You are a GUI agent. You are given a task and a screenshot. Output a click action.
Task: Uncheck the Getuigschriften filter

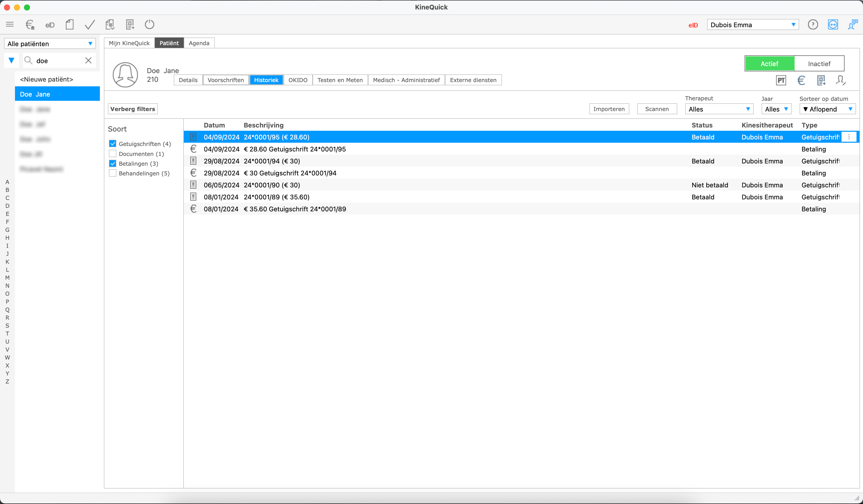pos(112,144)
